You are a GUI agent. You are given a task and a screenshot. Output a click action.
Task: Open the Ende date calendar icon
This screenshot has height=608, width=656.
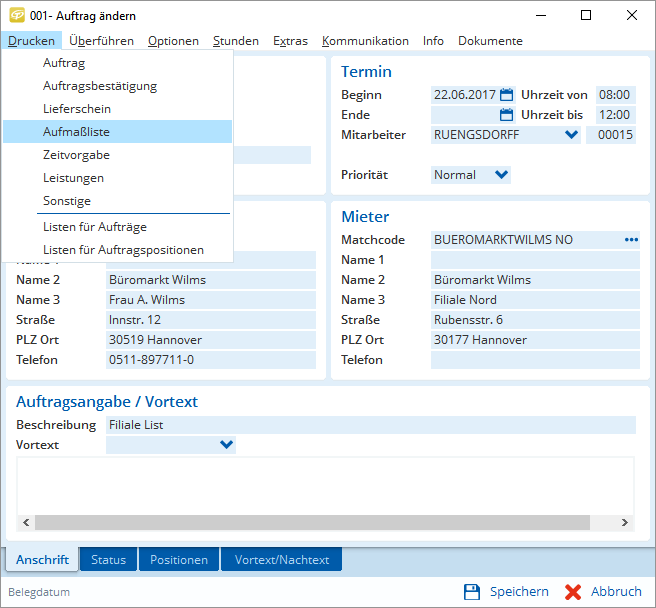[x=506, y=115]
